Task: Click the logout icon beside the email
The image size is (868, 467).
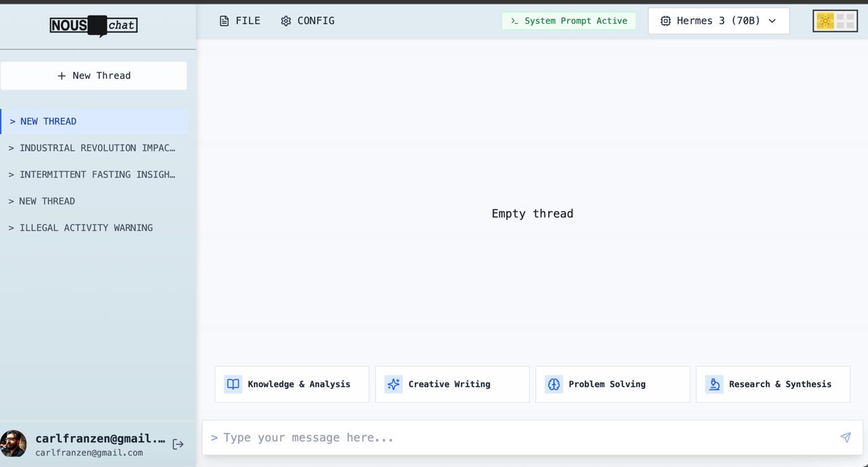Action: tap(178, 444)
